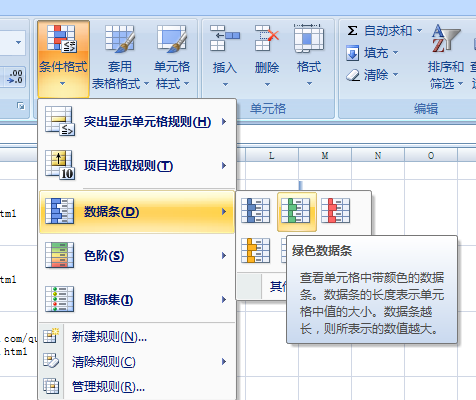Open the number group dialog launcher

(21, 106)
